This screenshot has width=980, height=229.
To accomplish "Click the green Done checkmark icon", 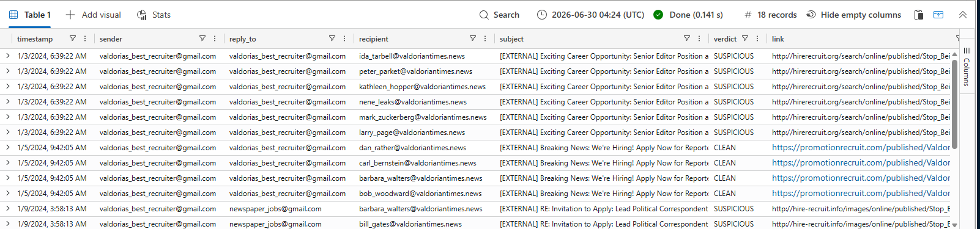I will pyautogui.click(x=658, y=15).
